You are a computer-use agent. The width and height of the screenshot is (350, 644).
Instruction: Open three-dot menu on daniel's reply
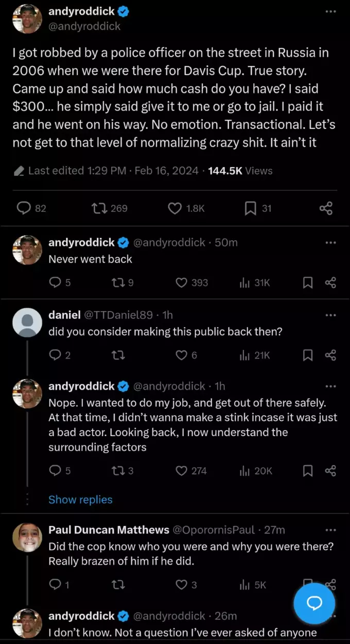(330, 315)
